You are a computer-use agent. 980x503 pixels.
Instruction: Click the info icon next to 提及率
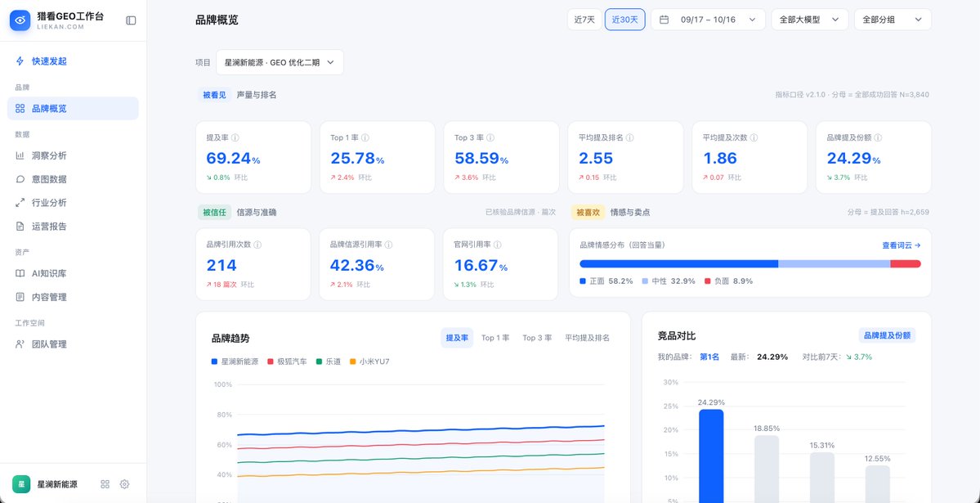(x=235, y=137)
